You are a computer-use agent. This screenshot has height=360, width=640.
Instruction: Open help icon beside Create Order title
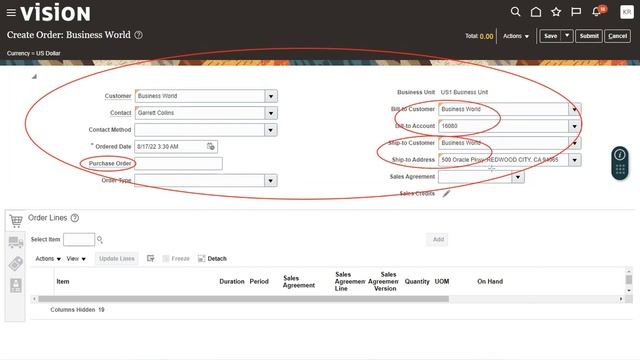coord(139,35)
